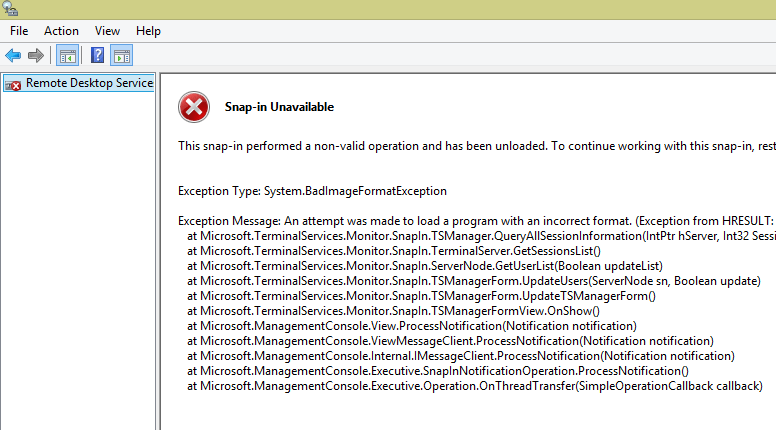Toggle the Show/Hide Action Pane button
The width and height of the screenshot is (776, 430).
tap(121, 55)
